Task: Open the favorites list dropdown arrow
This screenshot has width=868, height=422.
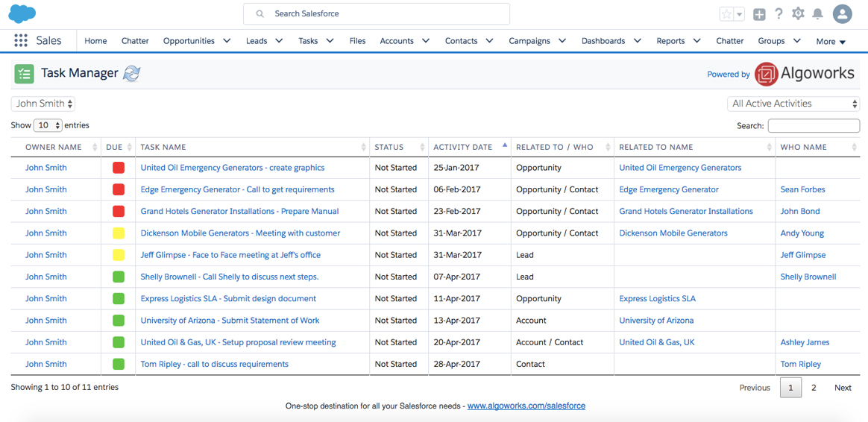Action: click(740, 14)
